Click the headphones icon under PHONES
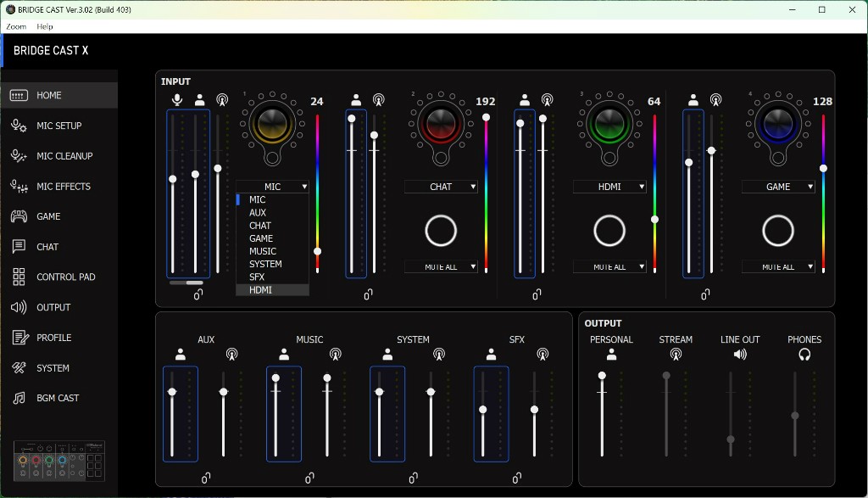The image size is (868, 498). (804, 355)
